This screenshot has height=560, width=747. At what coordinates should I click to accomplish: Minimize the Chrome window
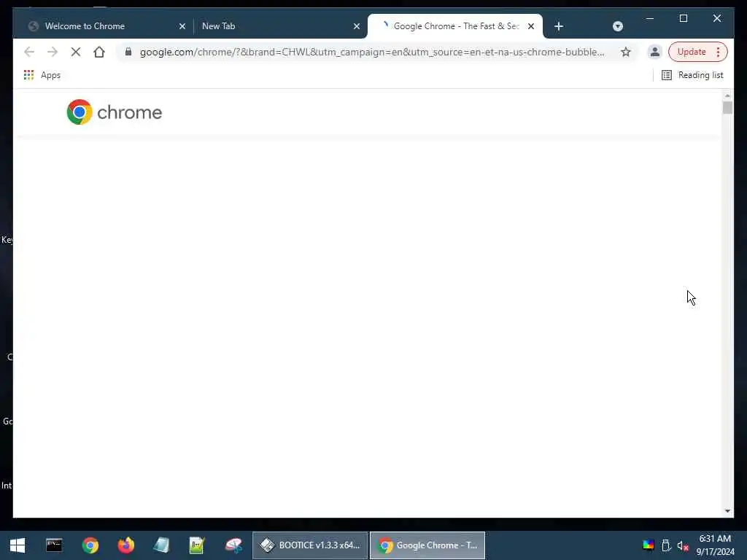tap(649, 18)
